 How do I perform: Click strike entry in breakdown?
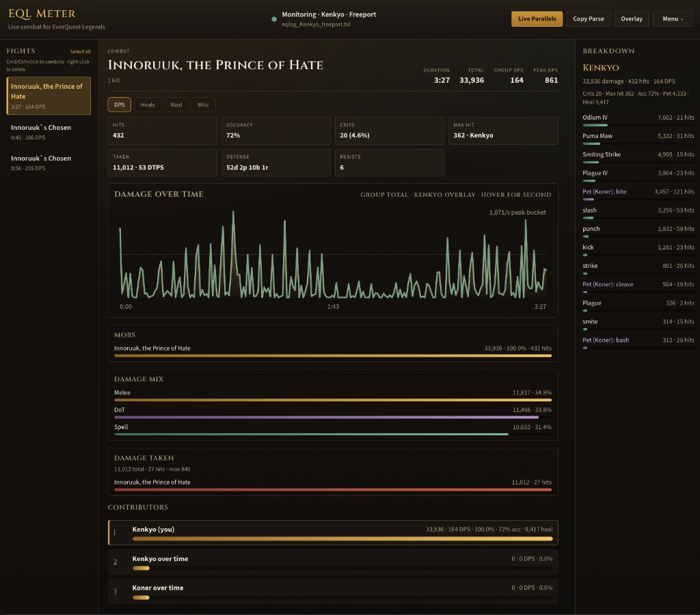point(638,269)
